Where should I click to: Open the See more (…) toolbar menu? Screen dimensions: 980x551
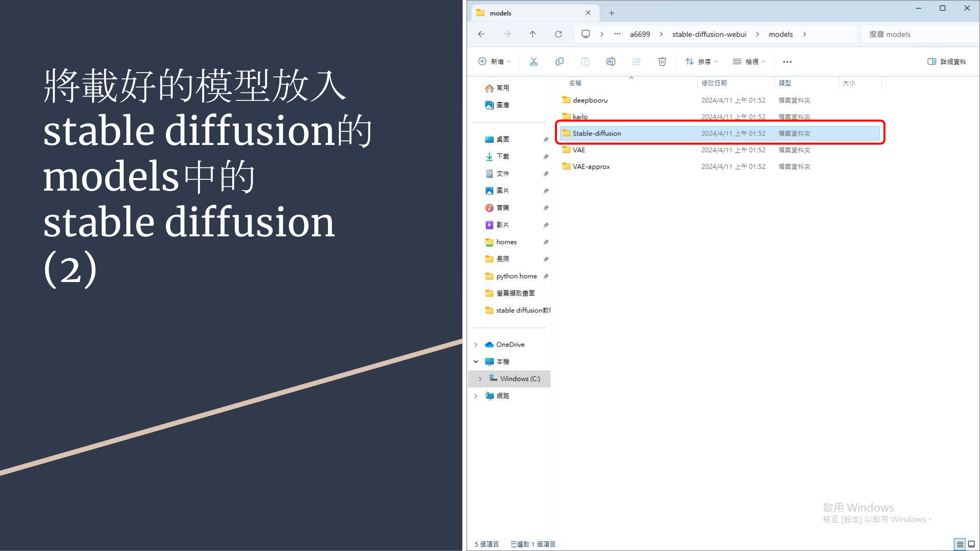click(788, 62)
